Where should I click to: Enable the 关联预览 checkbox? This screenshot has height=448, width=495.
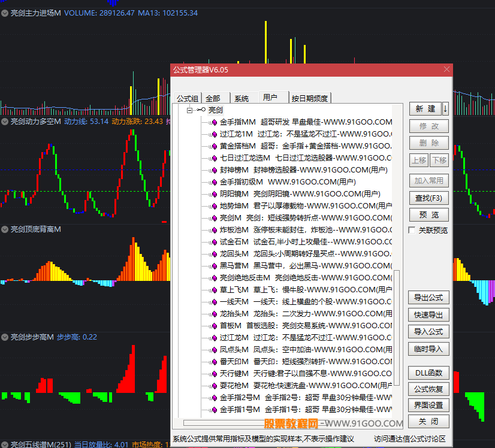point(412,231)
